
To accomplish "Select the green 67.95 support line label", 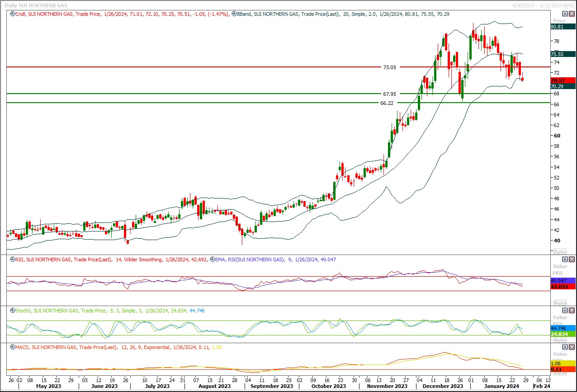I will click(389, 94).
